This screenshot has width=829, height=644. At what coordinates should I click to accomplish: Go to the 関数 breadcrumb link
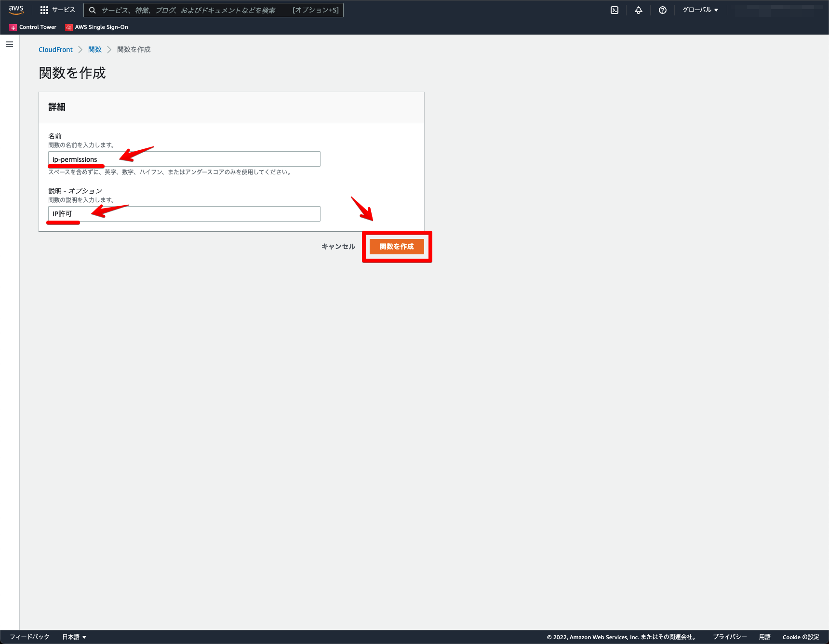pyautogui.click(x=95, y=50)
